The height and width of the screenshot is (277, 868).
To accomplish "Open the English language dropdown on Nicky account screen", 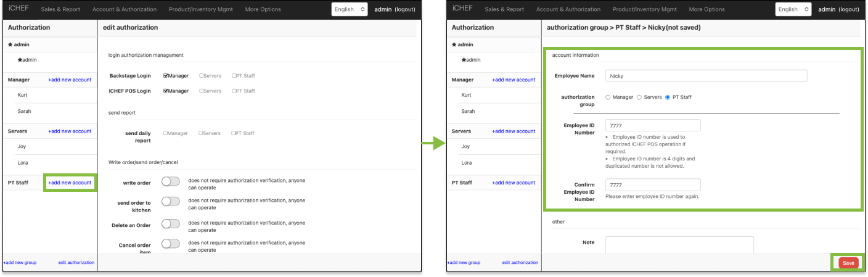I will pos(793,9).
